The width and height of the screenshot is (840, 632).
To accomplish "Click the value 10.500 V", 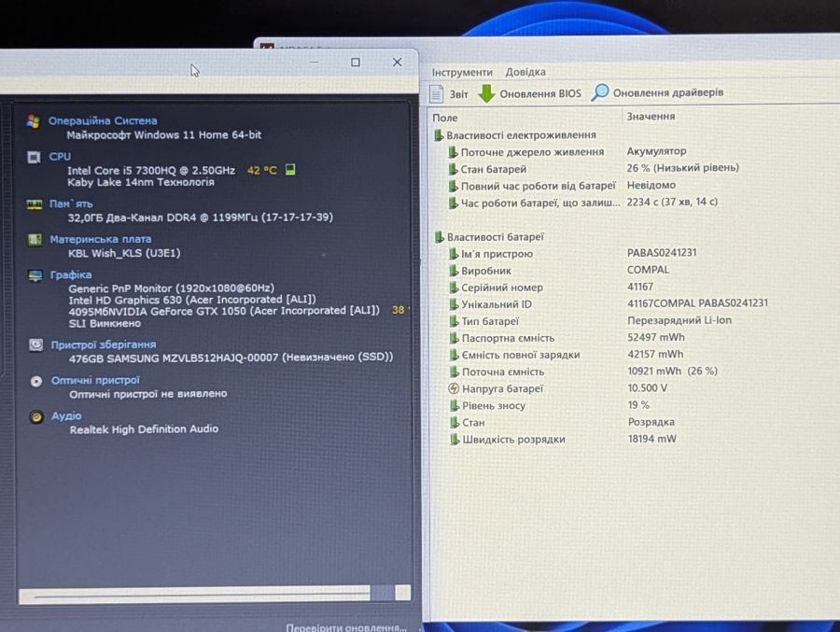I will tap(647, 387).
